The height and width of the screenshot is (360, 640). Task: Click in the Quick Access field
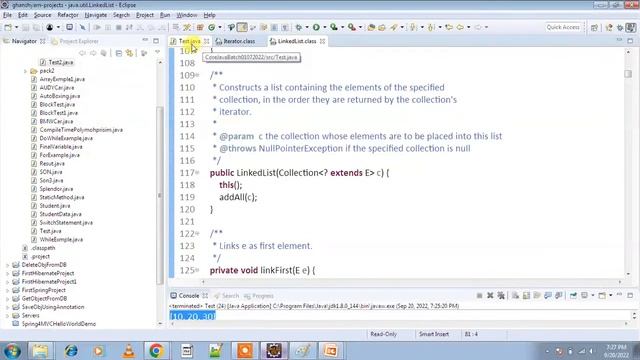pyautogui.click(x=563, y=27)
